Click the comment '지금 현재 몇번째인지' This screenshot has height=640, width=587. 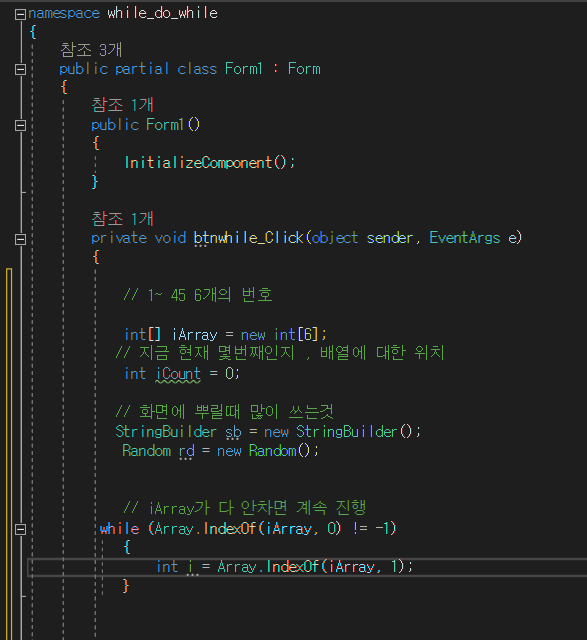pyautogui.click(x=216, y=353)
